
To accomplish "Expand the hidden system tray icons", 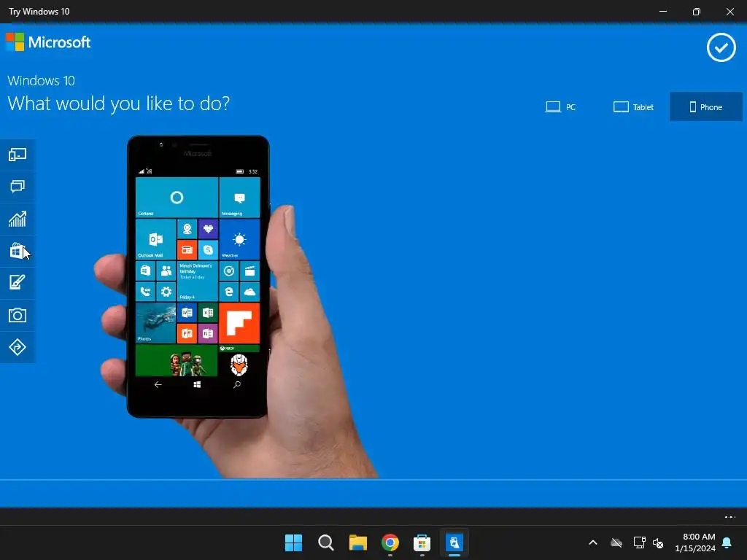I will point(593,542).
